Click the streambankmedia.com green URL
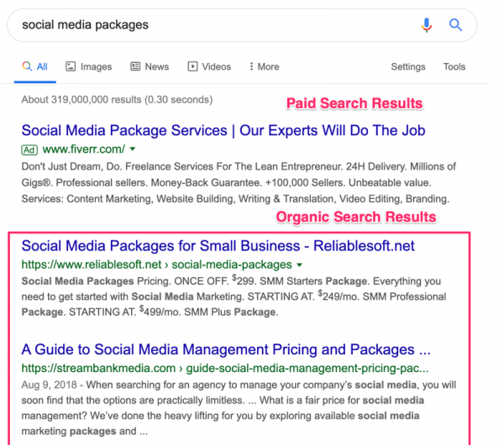This screenshot has height=445, width=504. (x=224, y=368)
